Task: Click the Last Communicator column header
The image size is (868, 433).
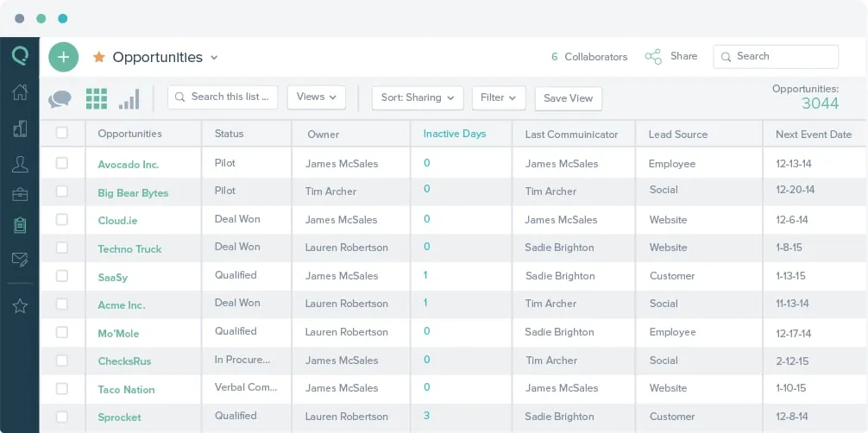Action: click(x=571, y=134)
